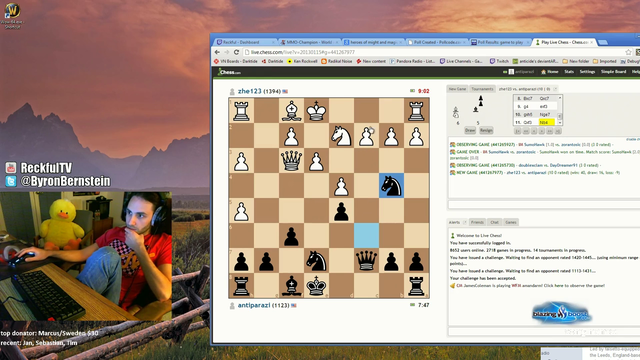Offer a draw with the Draw button
Screen dimensions: 640x360
(x=470, y=130)
